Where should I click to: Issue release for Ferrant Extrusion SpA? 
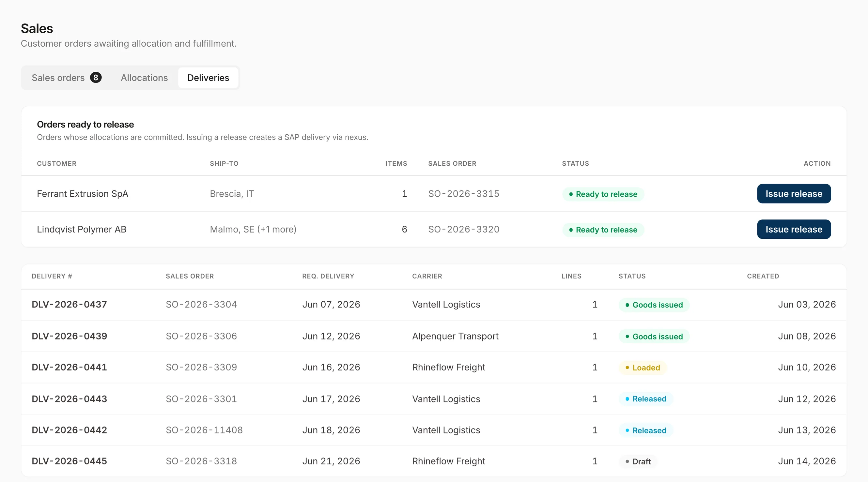pyautogui.click(x=794, y=194)
